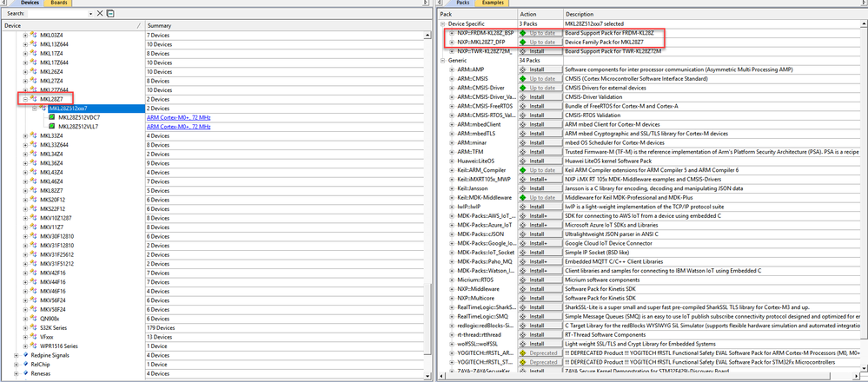Image resolution: width=868 pixels, height=382 pixels.
Task: Click green diamond icon for NXP::FRDM-KL28Z_BSP
Action: tap(522, 33)
